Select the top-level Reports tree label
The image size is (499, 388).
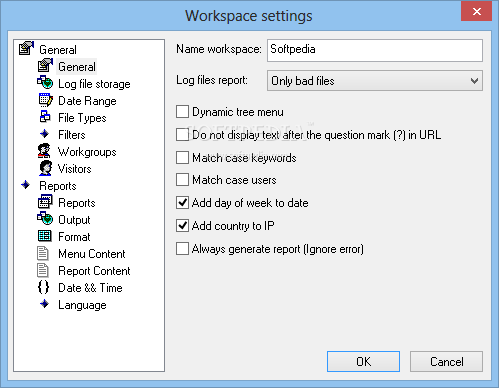(58, 186)
